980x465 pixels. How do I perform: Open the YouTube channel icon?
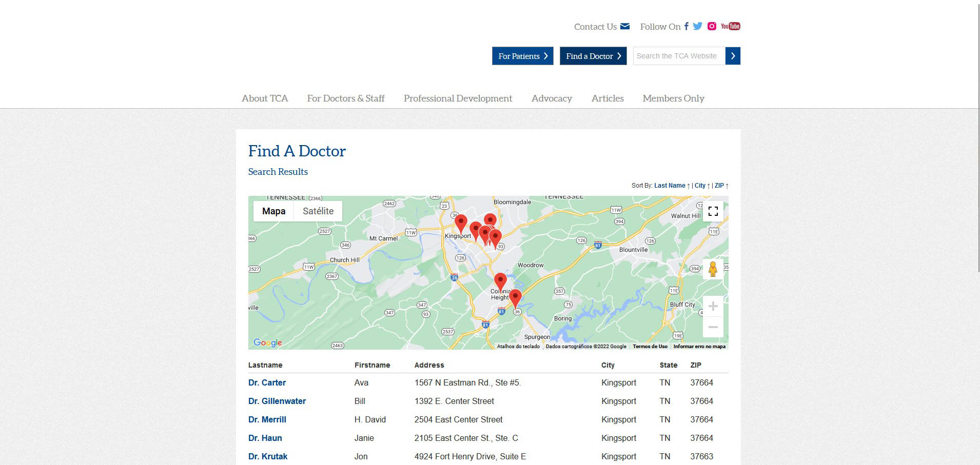(730, 26)
